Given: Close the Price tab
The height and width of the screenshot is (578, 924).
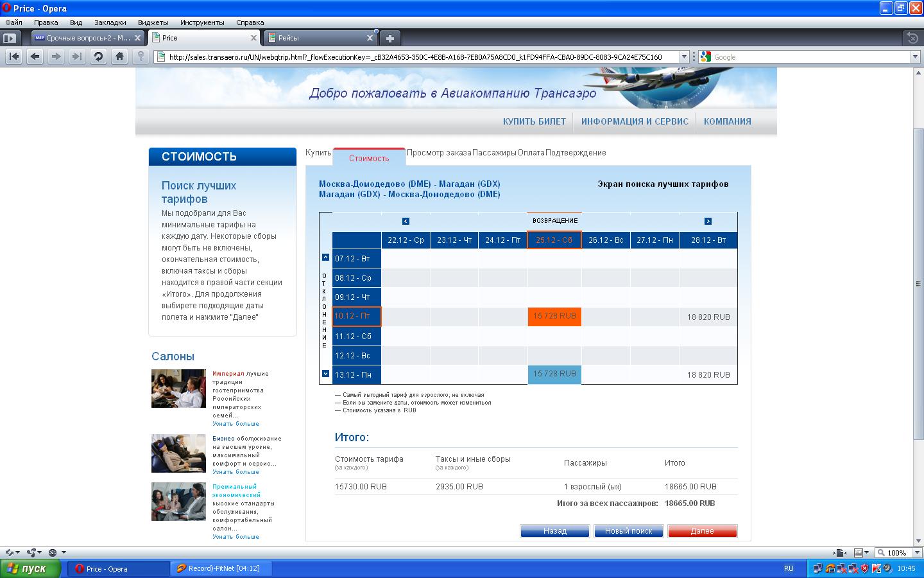Looking at the screenshot, I should (x=253, y=38).
